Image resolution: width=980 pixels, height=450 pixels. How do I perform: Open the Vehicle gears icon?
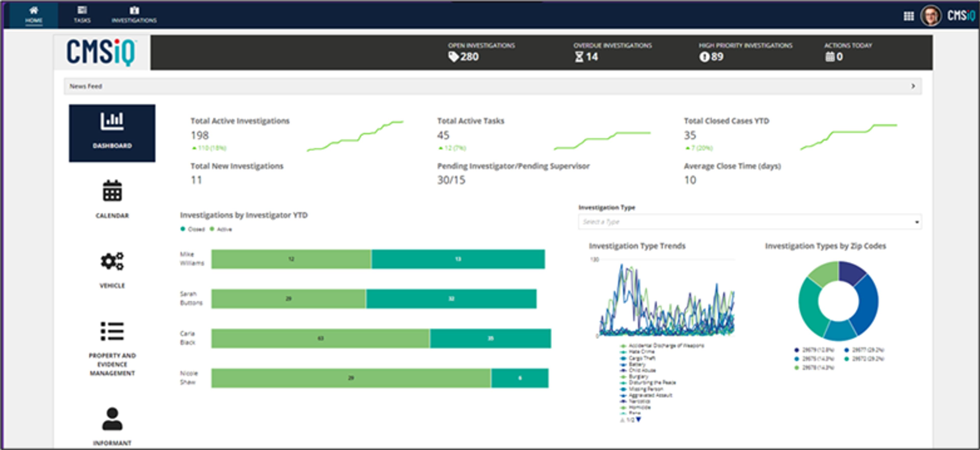[112, 261]
